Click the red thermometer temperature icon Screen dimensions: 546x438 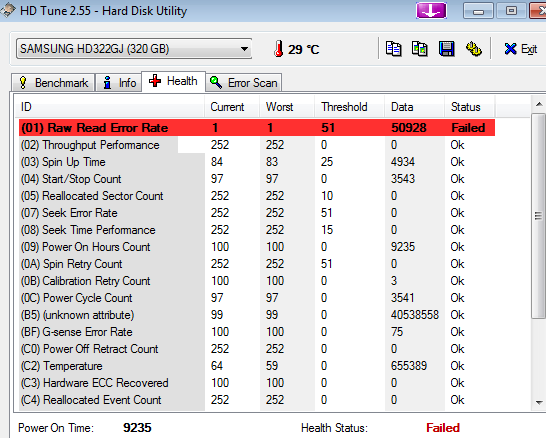278,49
